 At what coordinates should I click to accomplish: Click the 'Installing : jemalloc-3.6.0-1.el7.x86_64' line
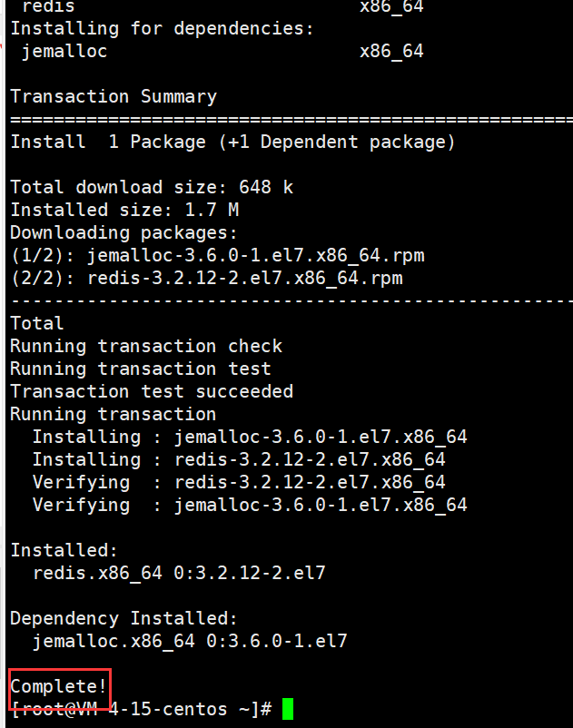point(250,438)
